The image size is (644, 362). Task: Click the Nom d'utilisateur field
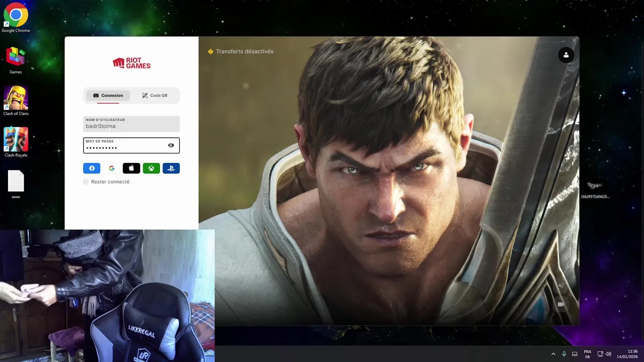[x=131, y=124]
